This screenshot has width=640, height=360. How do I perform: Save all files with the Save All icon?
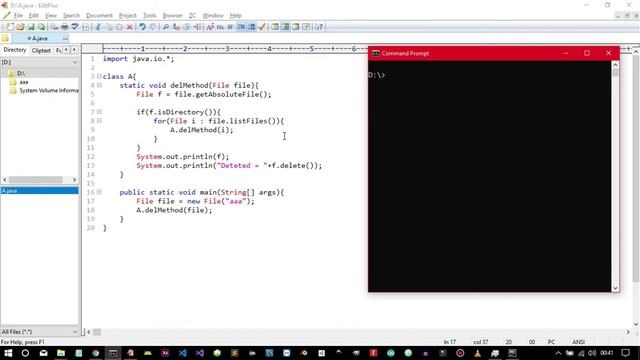coord(41,27)
